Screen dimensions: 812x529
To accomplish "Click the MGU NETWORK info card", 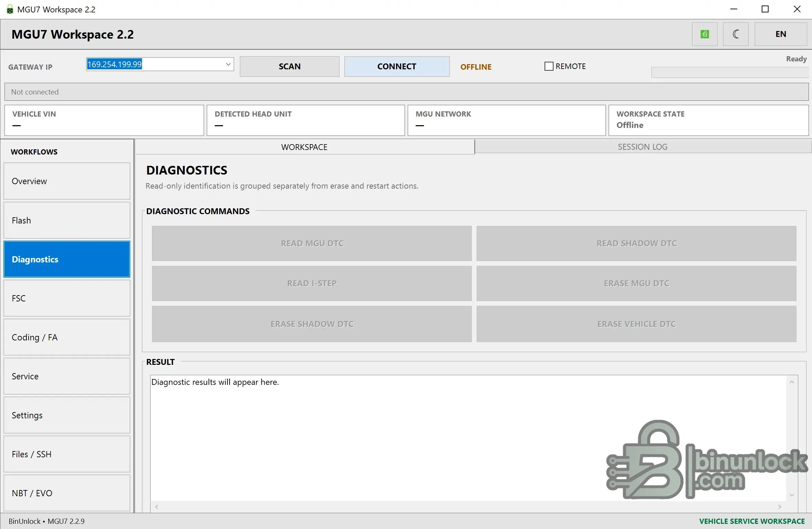I will [507, 120].
